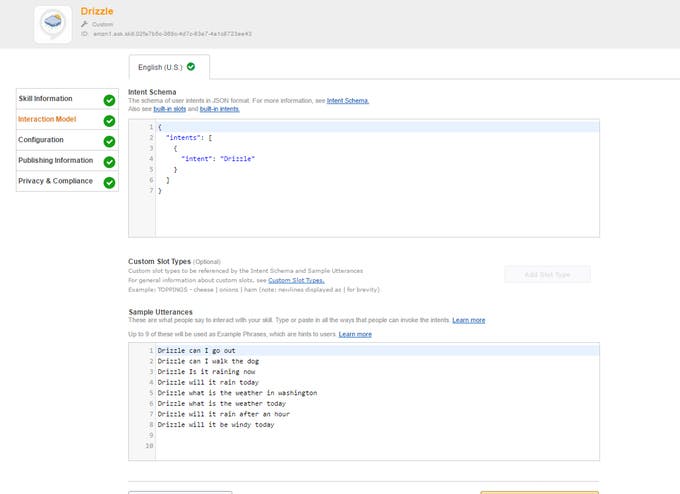Click inside the Intent Schema editor blank area
Viewport: 680px width, 494px height.
[x=377, y=215]
